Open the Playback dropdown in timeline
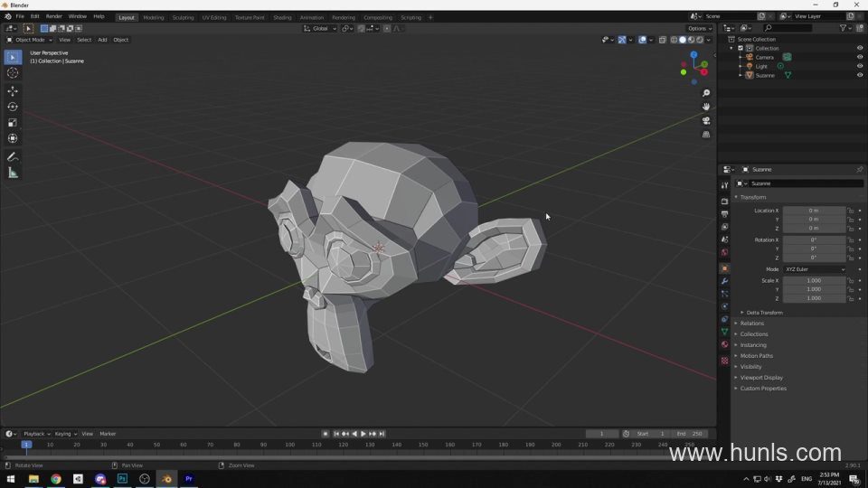Image resolution: width=868 pixels, height=488 pixels. tap(36, 434)
